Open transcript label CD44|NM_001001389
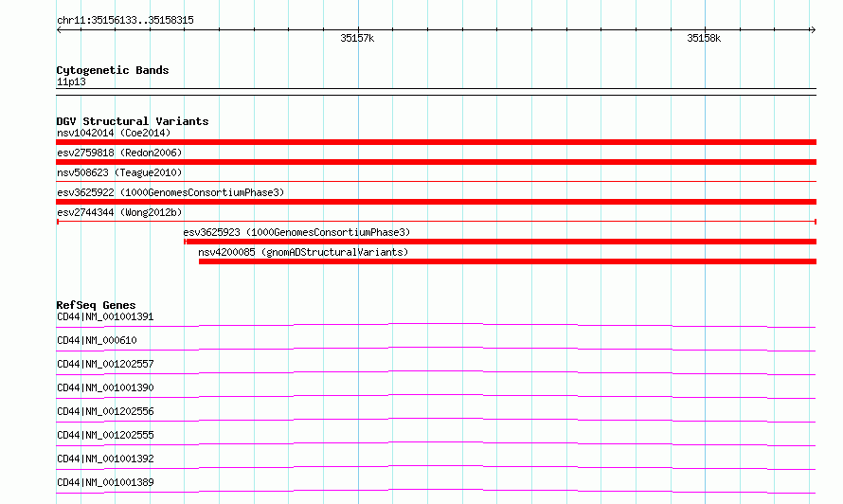Screen dimensions: 843x504 [x=105, y=482]
